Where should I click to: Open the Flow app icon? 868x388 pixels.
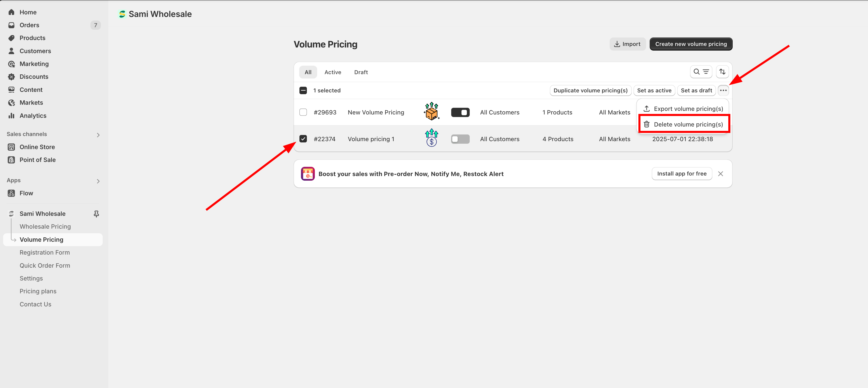[x=12, y=193]
